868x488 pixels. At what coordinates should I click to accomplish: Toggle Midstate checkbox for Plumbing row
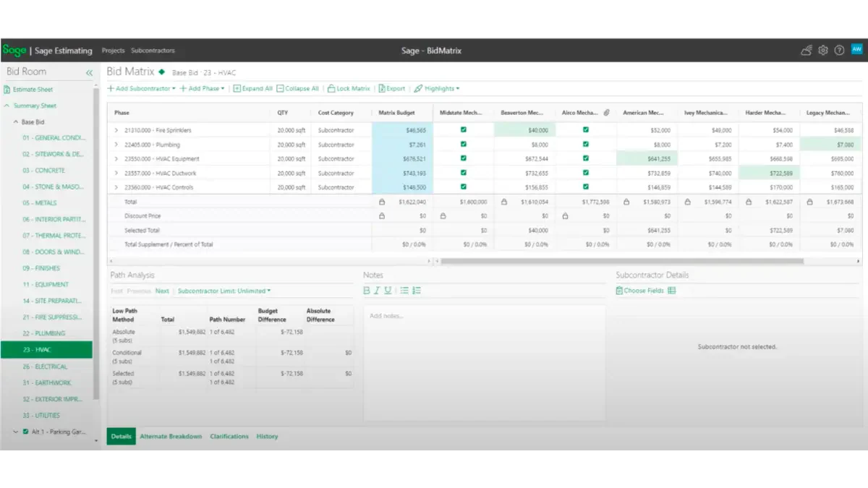click(x=464, y=145)
